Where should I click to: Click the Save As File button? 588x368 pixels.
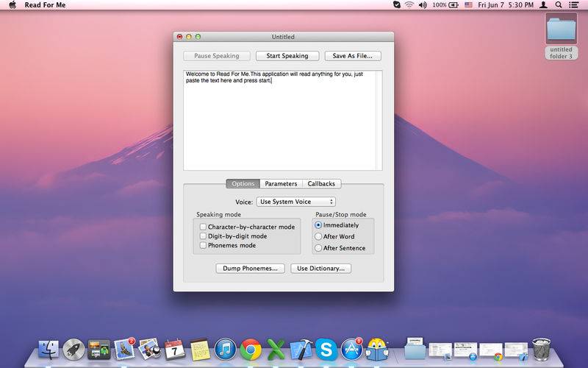tap(353, 56)
